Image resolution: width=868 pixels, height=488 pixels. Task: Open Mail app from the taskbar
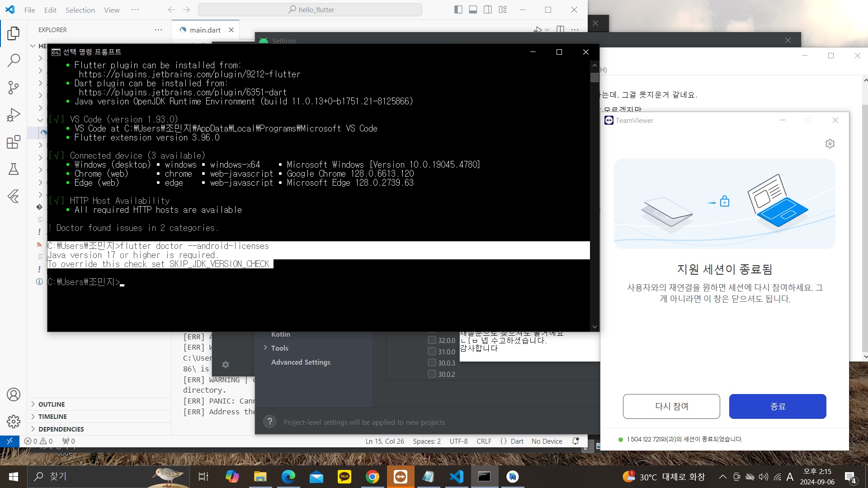pyautogui.click(x=316, y=477)
